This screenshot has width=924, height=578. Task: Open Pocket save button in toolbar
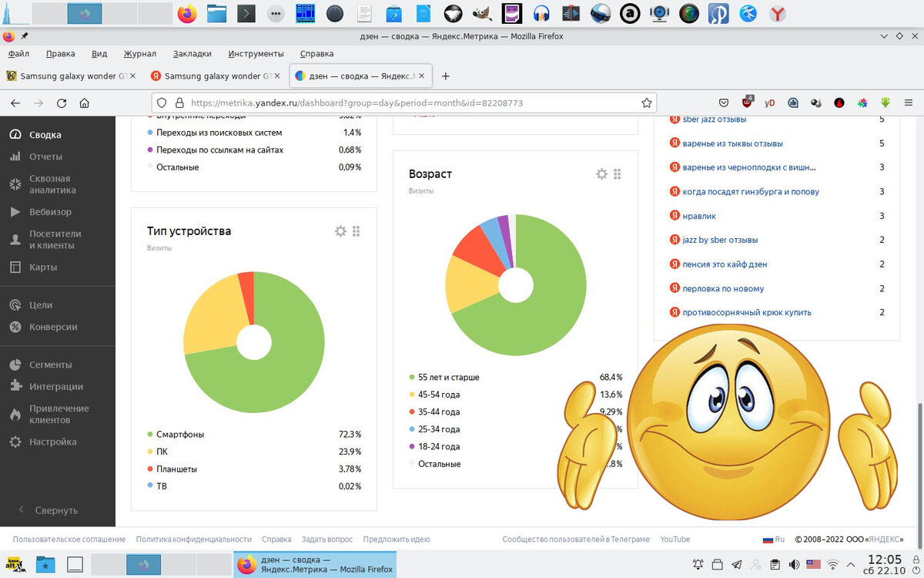point(724,102)
